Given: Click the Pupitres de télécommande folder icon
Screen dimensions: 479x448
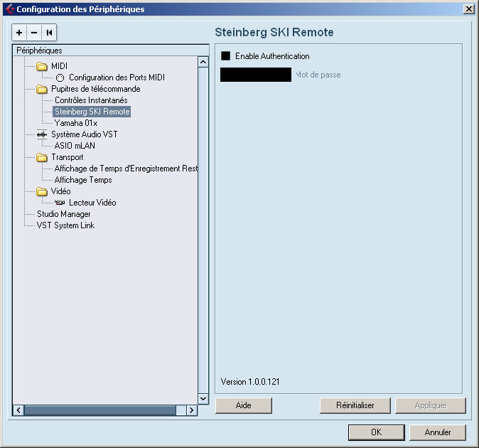Looking at the screenshot, I should point(41,89).
